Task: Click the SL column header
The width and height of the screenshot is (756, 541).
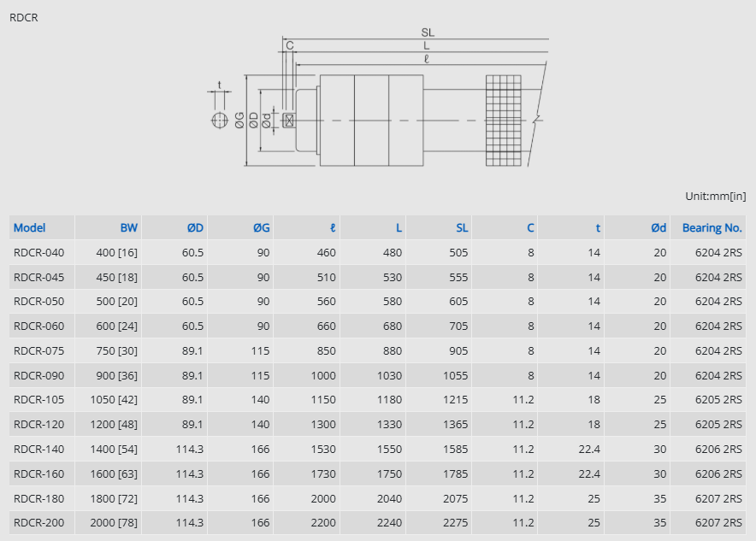Action: (x=461, y=227)
